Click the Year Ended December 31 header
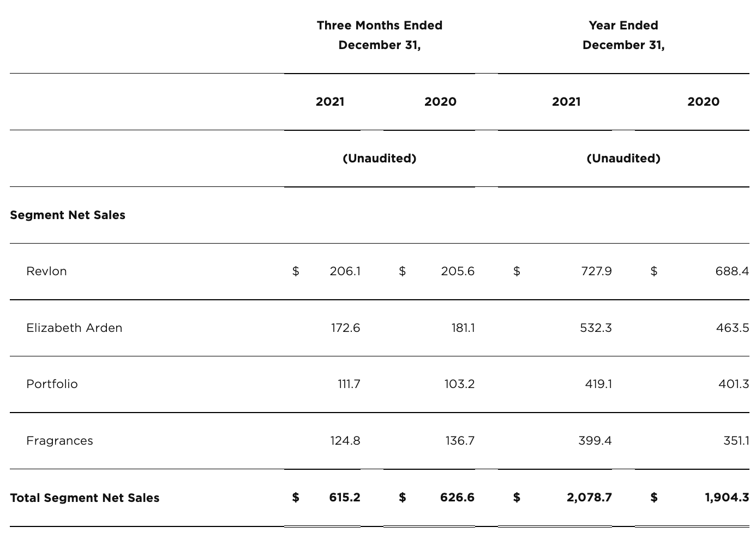 623,35
